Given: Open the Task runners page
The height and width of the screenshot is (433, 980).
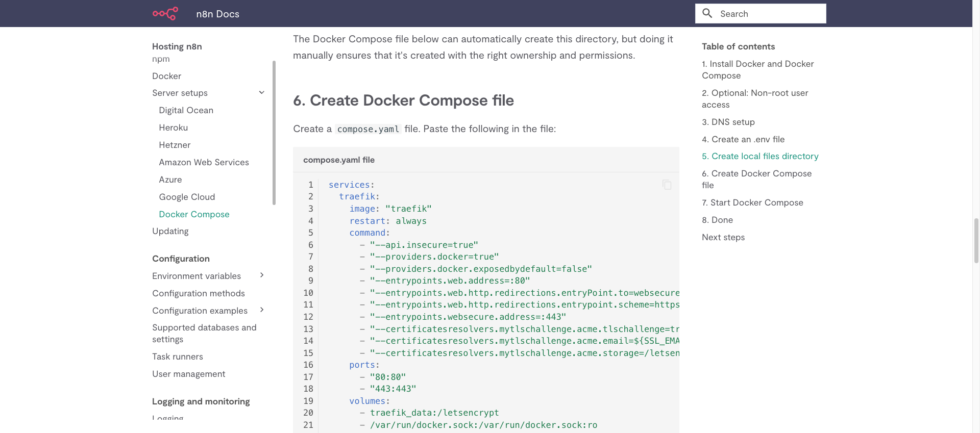Looking at the screenshot, I should coord(177,356).
